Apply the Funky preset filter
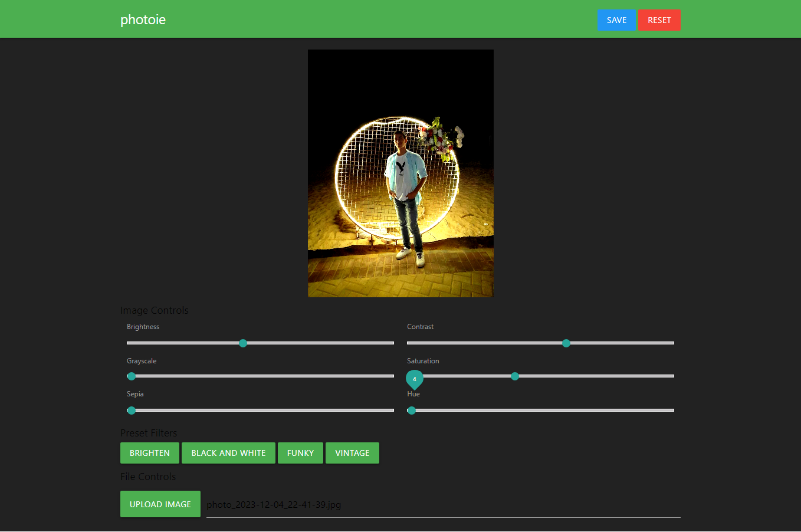The image size is (801, 532). [x=300, y=453]
